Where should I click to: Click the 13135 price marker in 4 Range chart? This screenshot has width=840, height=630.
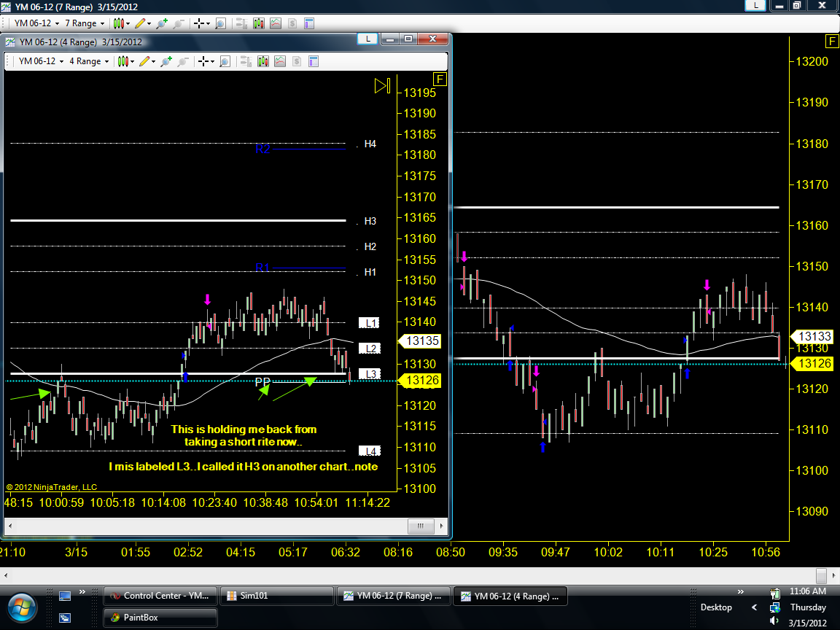[x=419, y=341]
